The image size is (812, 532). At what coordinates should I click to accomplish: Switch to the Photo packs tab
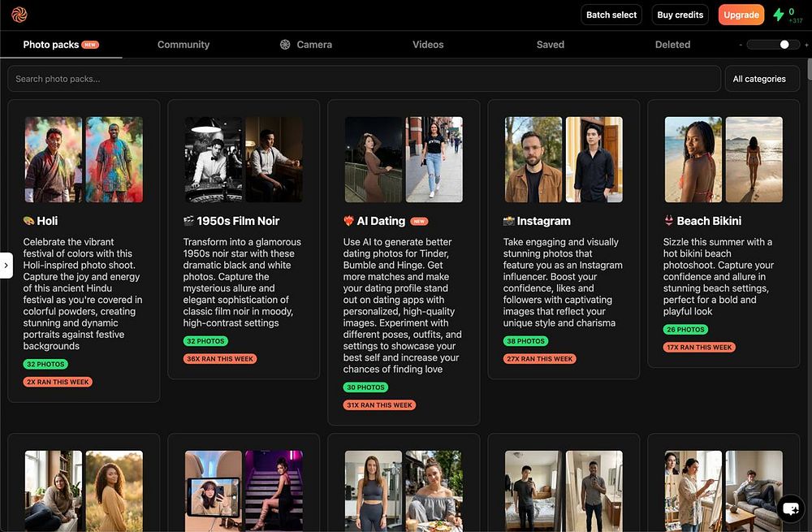click(61, 45)
